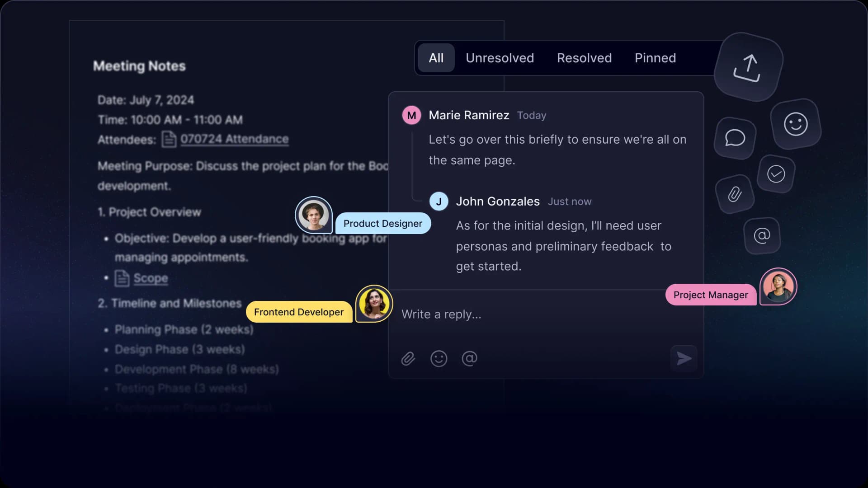Toggle the Resolved filter view
Screen dimensions: 868x488
tap(584, 58)
